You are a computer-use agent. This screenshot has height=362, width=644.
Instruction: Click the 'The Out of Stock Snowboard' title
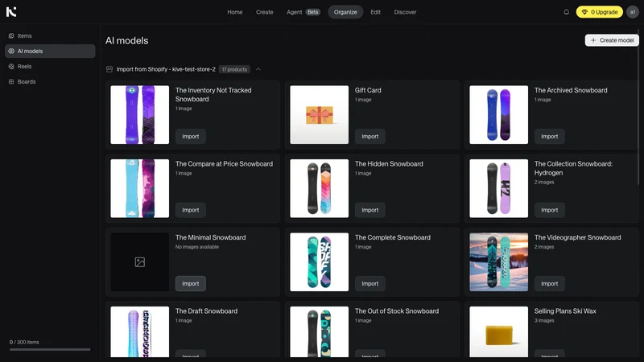click(x=397, y=311)
